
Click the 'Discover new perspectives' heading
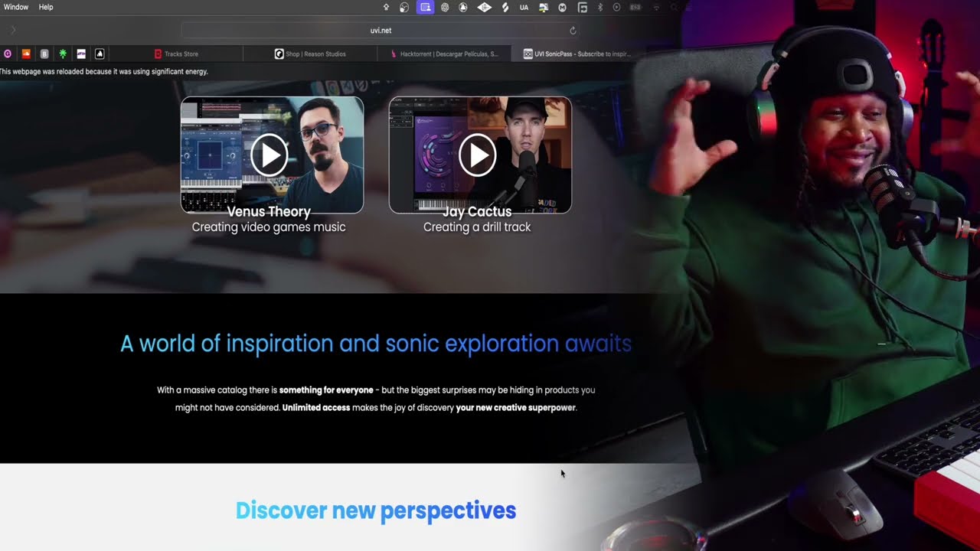376,510
